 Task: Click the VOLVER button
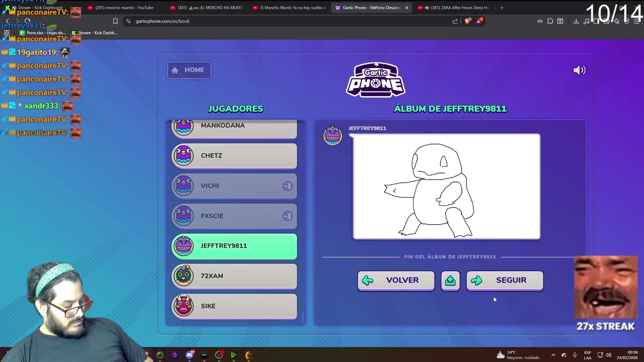(396, 281)
